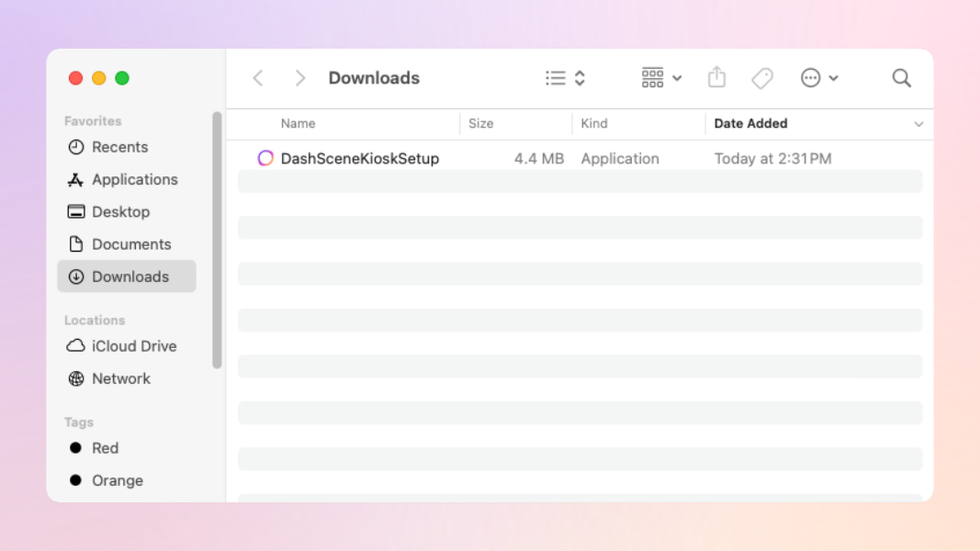Sort by the Date Added column
This screenshot has width=980, height=551.
point(750,124)
